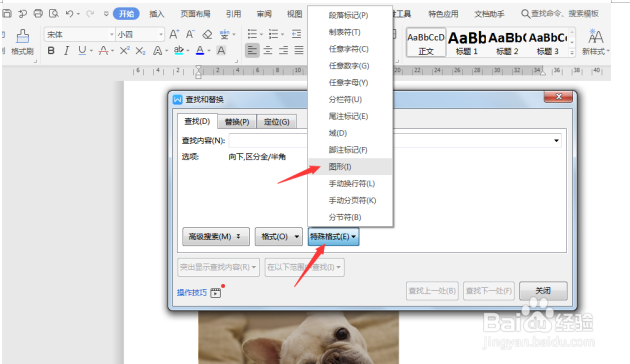Image resolution: width=630 pixels, height=364 pixels.
Task: Click the 特殊格式(E) dropdown button
Action: [333, 237]
